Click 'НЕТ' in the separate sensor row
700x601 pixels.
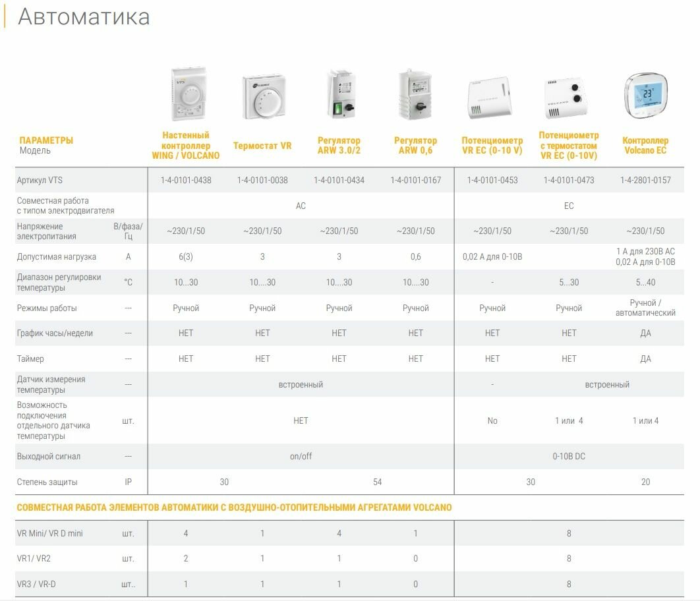pyautogui.click(x=301, y=420)
